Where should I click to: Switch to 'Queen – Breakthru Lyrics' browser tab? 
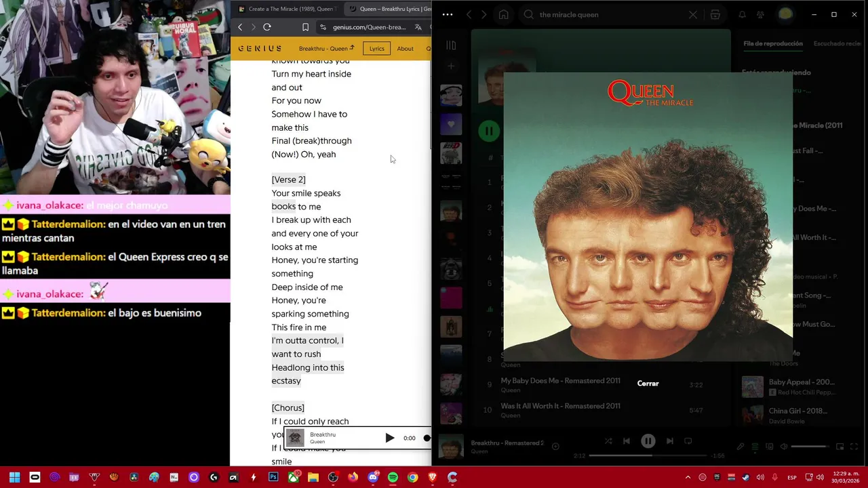pos(389,9)
